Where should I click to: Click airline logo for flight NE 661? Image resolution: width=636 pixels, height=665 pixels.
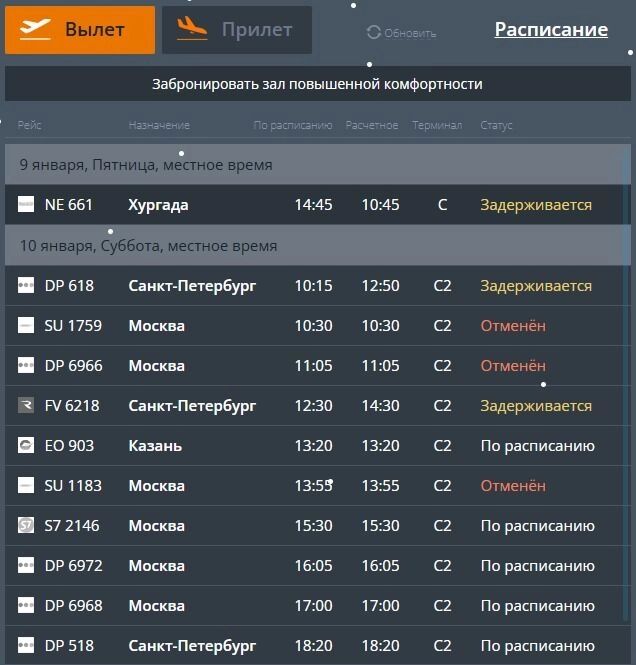tap(26, 205)
